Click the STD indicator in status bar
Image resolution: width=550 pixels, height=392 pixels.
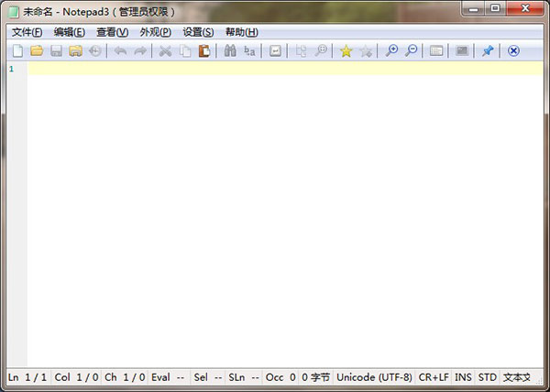pos(487,376)
